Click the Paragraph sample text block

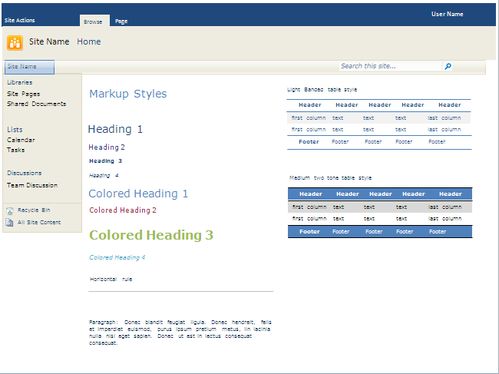click(x=180, y=332)
